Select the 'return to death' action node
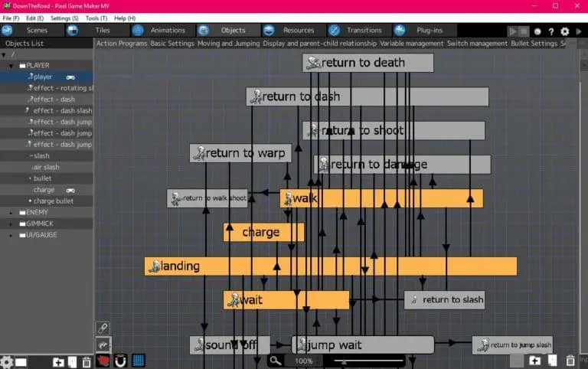The width and height of the screenshot is (588, 369). point(367,63)
